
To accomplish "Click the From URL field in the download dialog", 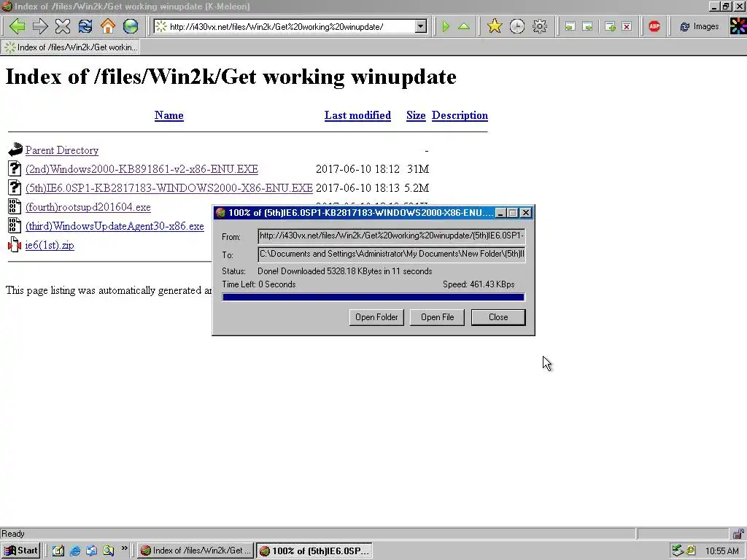I will click(392, 236).
